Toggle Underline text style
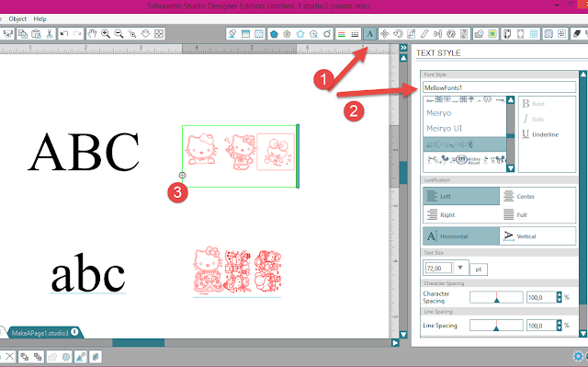Viewport: 588px width, 367px height. (x=540, y=134)
